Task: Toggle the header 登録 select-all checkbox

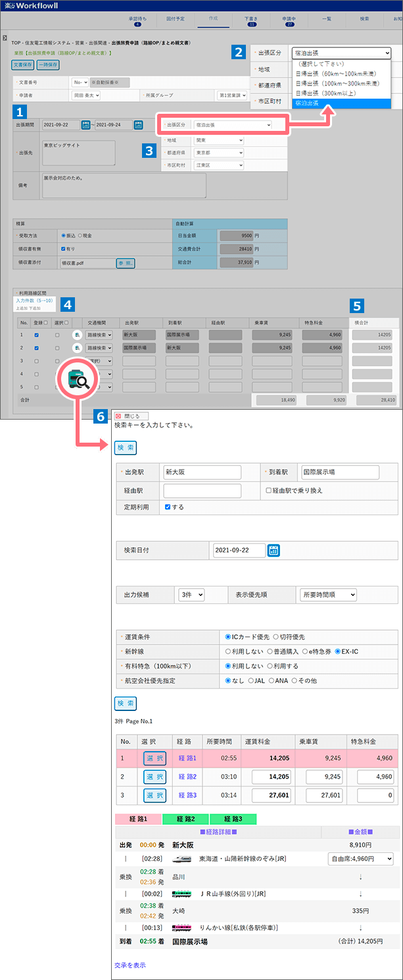Action: click(x=44, y=322)
